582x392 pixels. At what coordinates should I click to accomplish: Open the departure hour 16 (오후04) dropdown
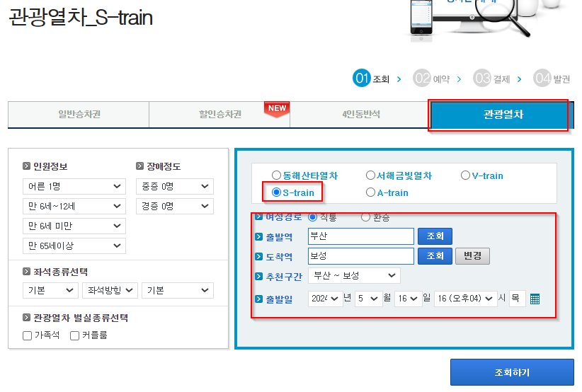466,299
